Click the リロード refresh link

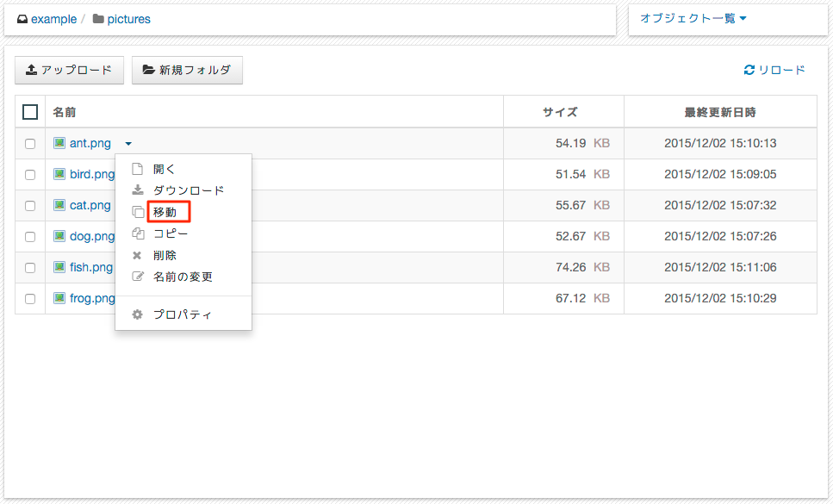774,70
